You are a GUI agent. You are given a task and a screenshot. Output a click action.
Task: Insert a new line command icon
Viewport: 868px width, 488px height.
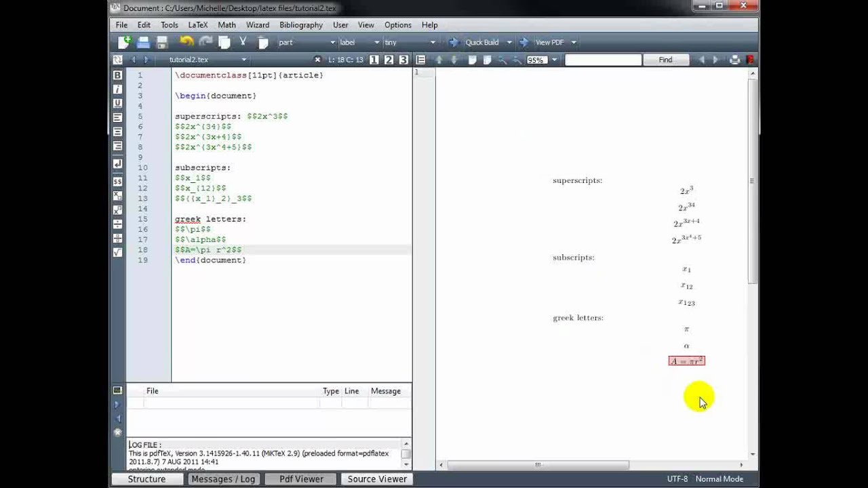pyautogui.click(x=117, y=164)
